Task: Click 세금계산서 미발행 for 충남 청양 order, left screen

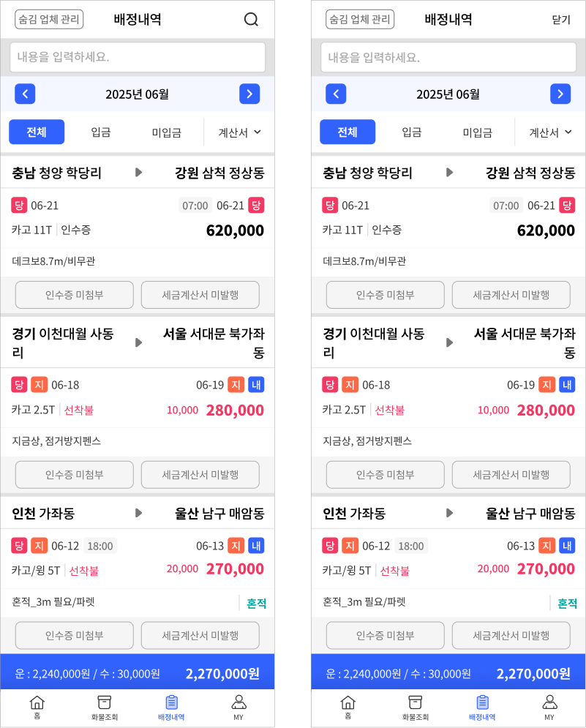Action: (x=200, y=295)
